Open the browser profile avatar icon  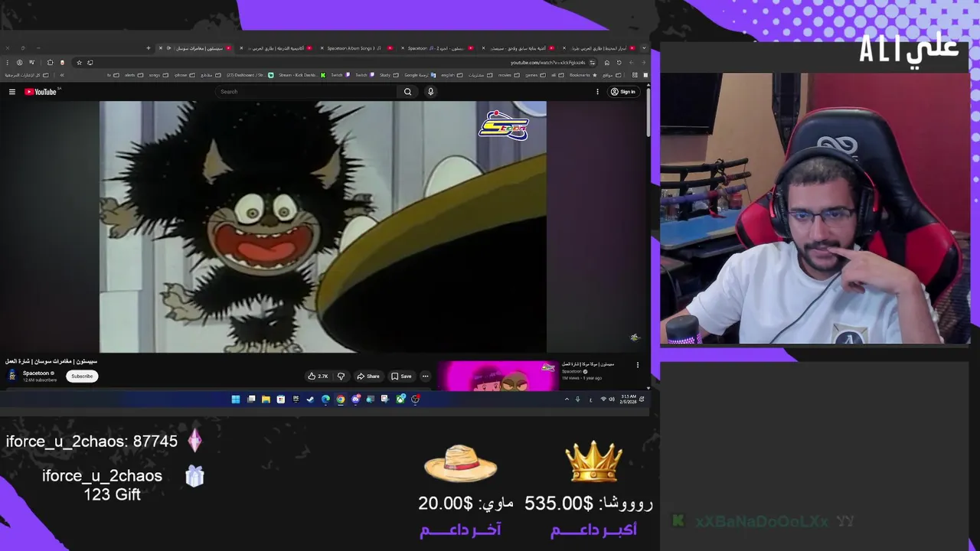(x=20, y=62)
